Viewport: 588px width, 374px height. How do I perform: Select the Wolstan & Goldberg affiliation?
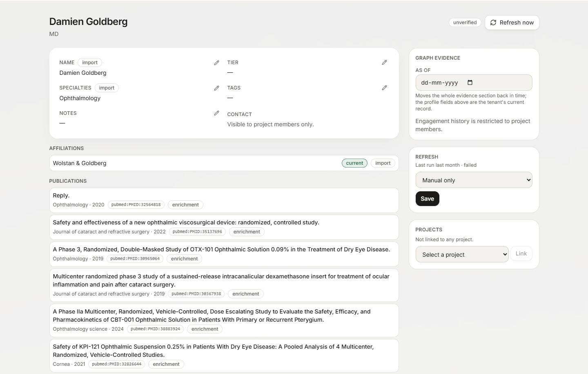(224, 163)
